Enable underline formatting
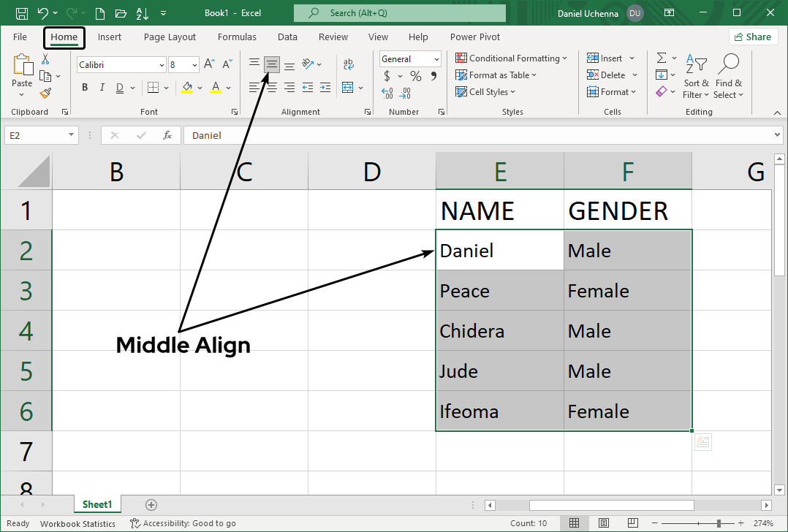This screenshot has height=532, width=788. [x=120, y=87]
